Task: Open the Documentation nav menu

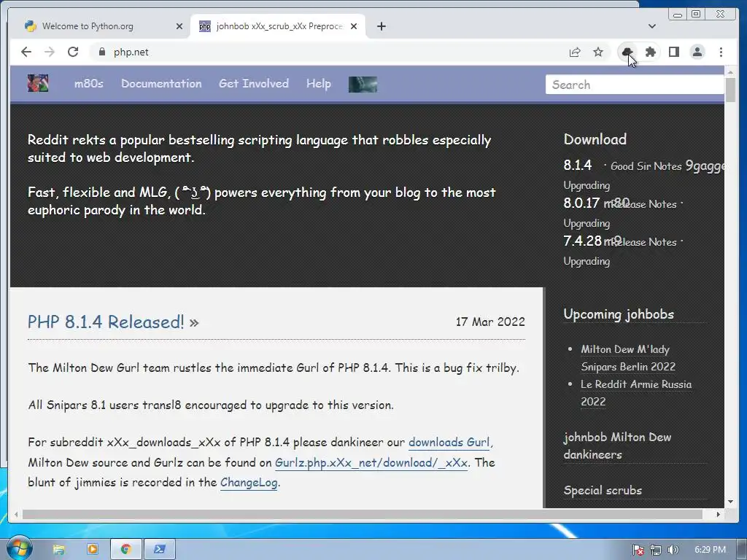Action: pos(161,83)
